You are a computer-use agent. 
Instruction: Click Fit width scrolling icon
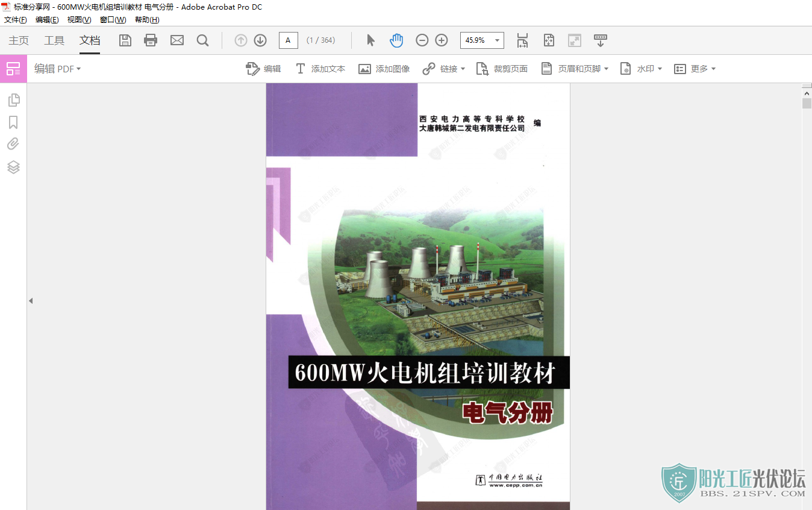522,40
